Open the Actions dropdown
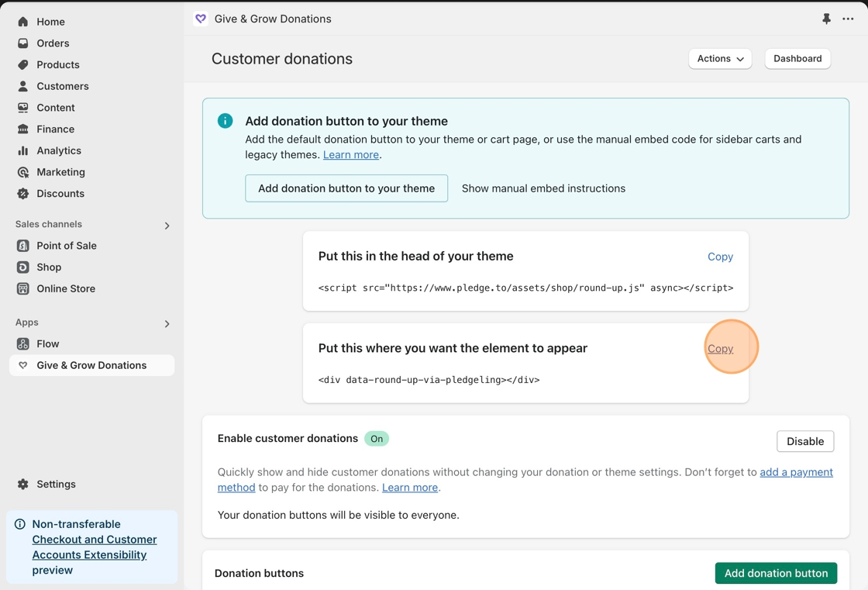The height and width of the screenshot is (590, 868). [x=720, y=59]
